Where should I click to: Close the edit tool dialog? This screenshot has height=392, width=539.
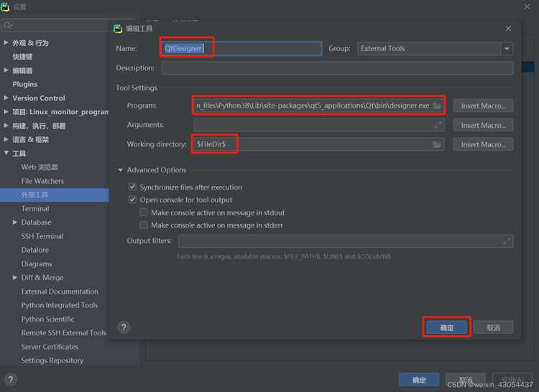tap(508, 29)
